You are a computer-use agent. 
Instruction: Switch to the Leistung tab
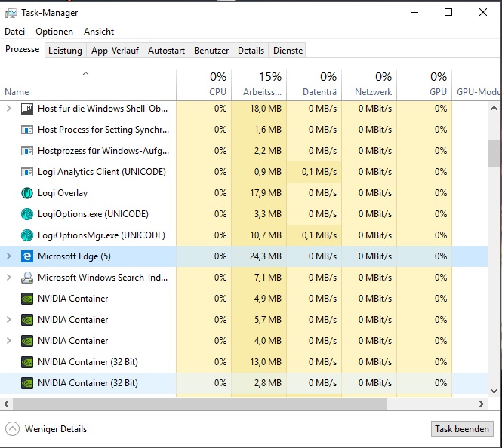(x=66, y=51)
